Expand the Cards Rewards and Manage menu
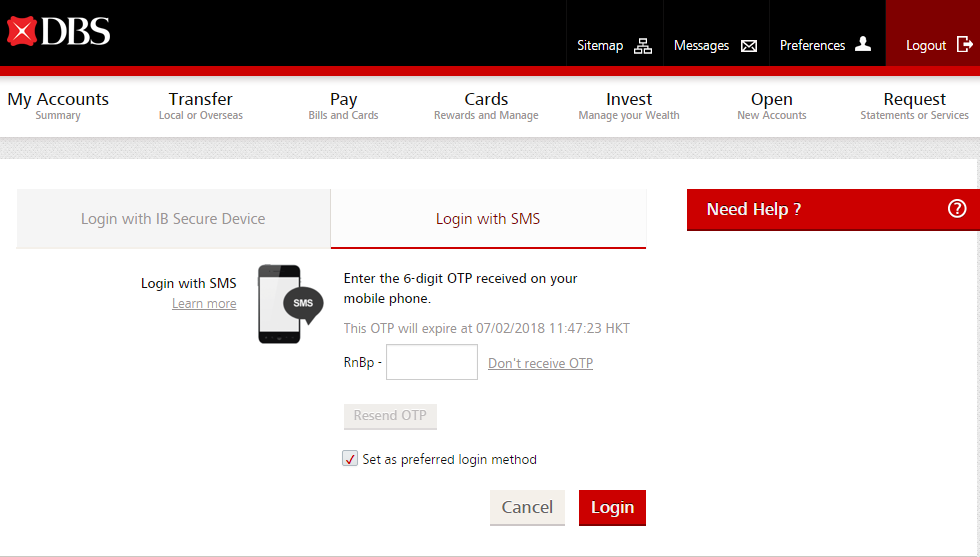This screenshot has height=557, width=980. (x=486, y=105)
